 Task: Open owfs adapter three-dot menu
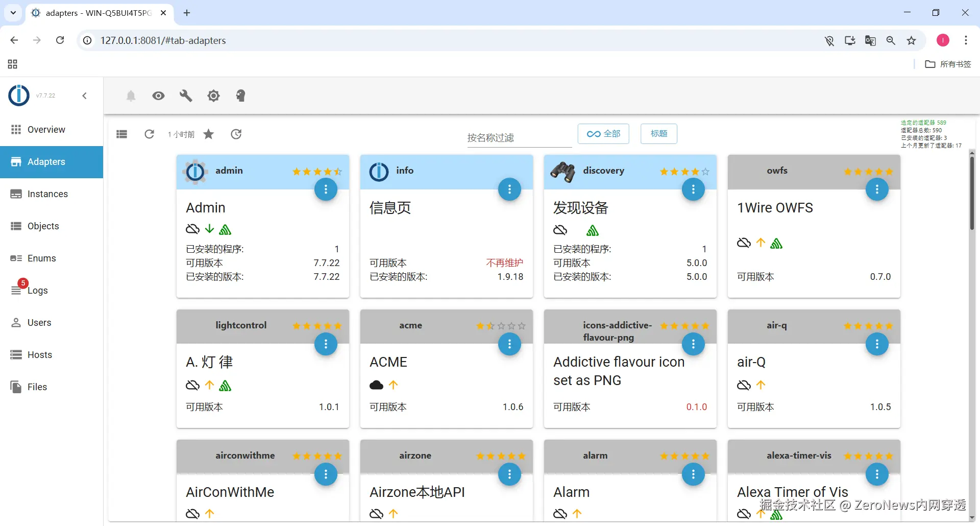(x=877, y=189)
